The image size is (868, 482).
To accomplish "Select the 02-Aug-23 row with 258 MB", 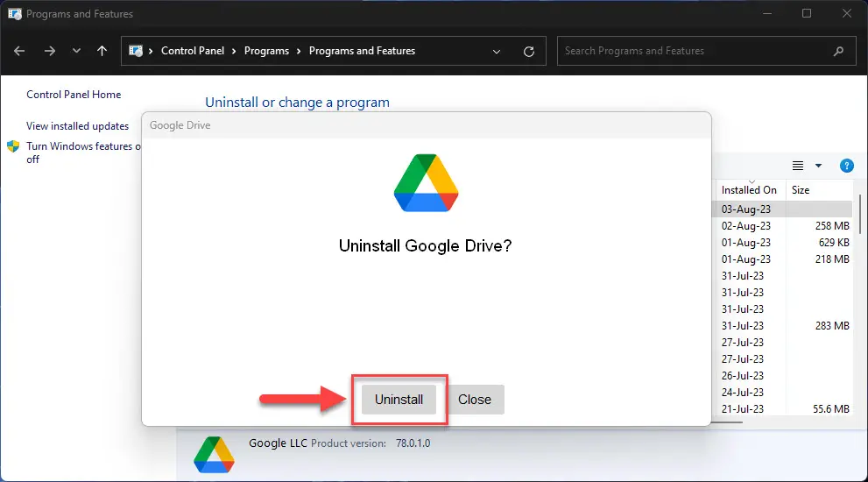I will (x=781, y=226).
